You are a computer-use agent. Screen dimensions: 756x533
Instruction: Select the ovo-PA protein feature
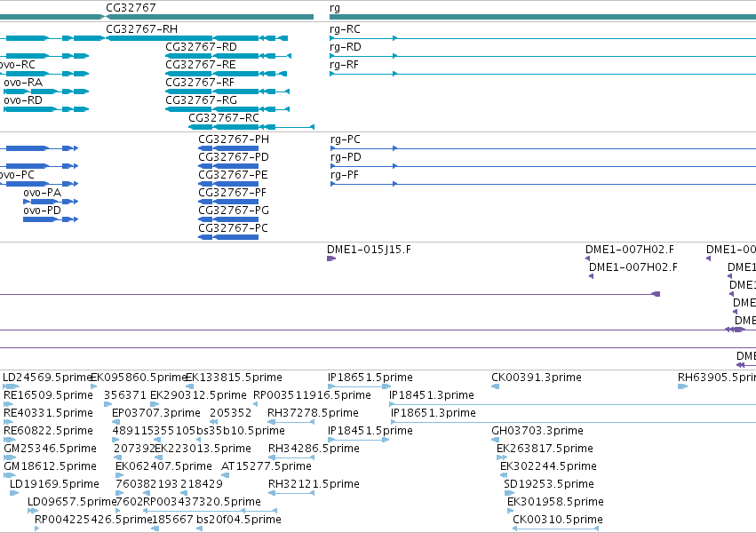51,202
